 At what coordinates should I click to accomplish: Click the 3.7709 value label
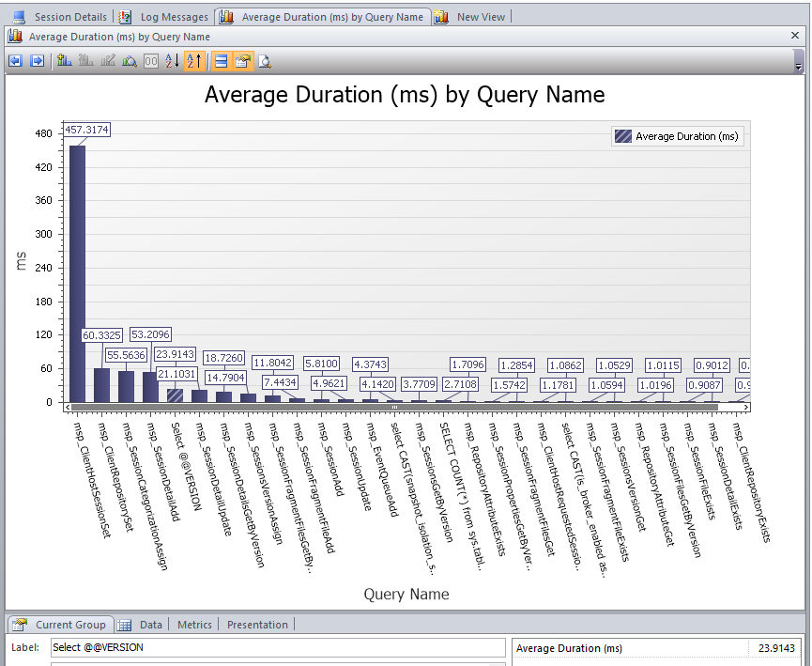point(419,384)
